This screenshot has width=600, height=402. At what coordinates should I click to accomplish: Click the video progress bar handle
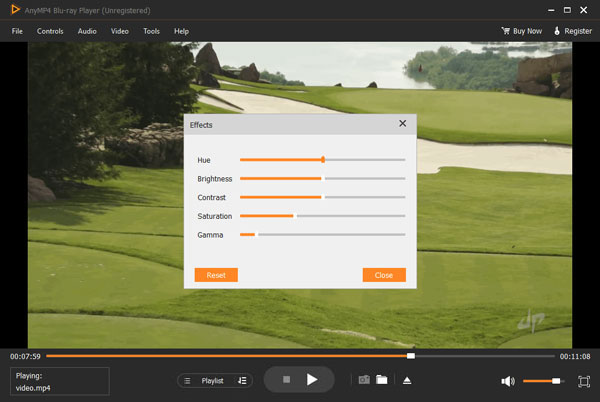(411, 356)
